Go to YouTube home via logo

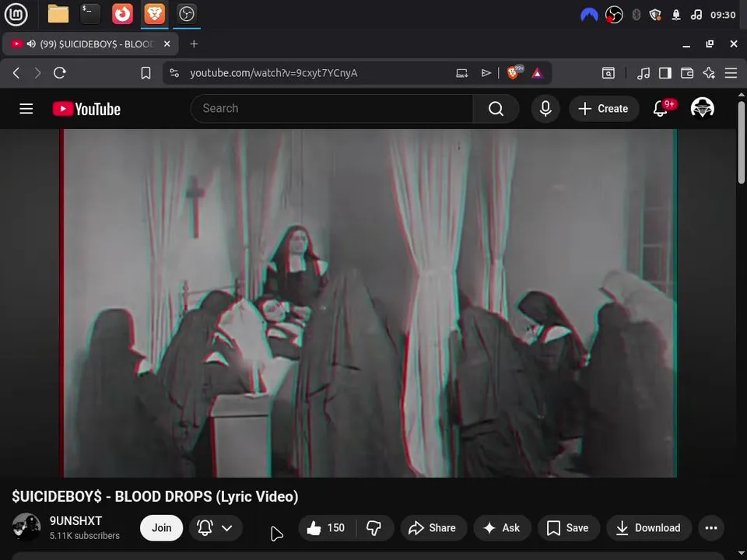86,109
